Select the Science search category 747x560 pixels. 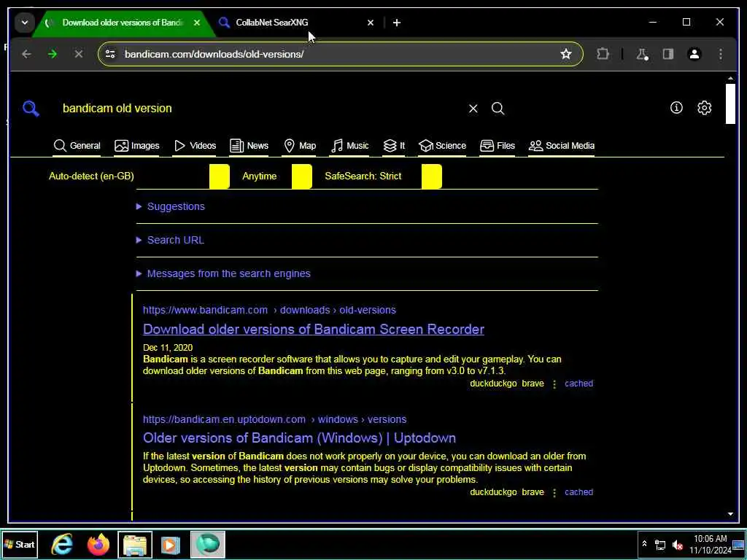pyautogui.click(x=442, y=146)
